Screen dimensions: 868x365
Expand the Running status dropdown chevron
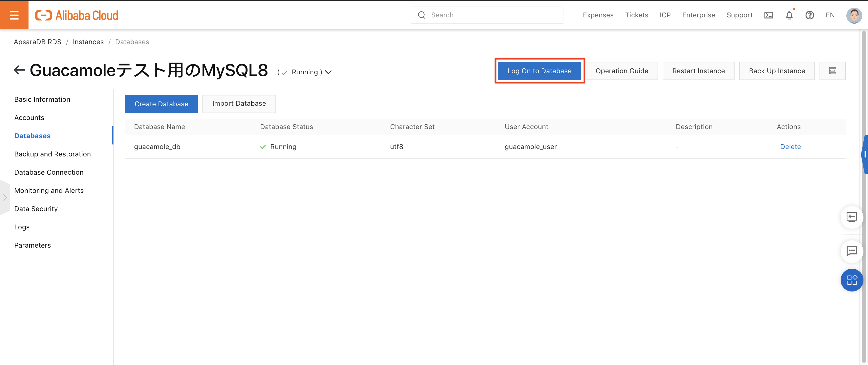(x=328, y=72)
